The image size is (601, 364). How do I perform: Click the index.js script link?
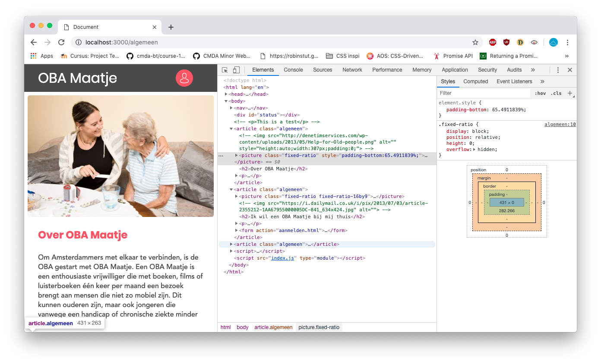(x=282, y=258)
